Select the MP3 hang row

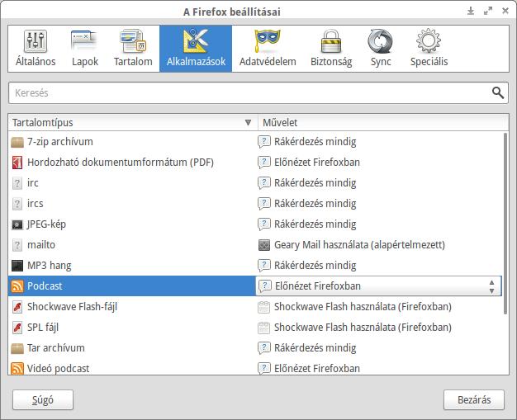(x=256, y=266)
